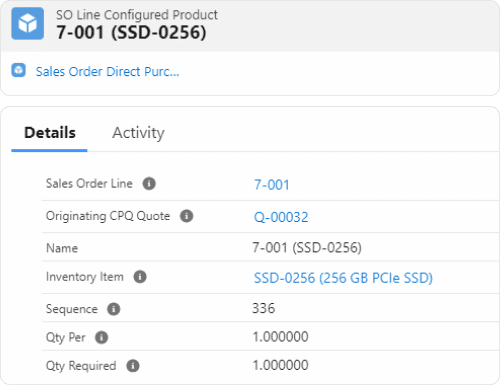Show info tooltip for Sales Order Line
Viewport: 500px width, 385px height.
[149, 184]
